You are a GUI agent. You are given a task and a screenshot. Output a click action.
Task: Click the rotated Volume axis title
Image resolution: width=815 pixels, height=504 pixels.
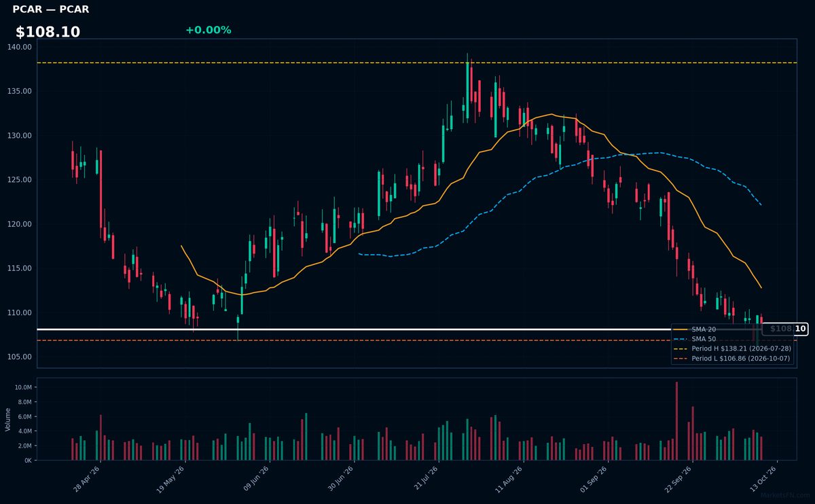coord(8,419)
